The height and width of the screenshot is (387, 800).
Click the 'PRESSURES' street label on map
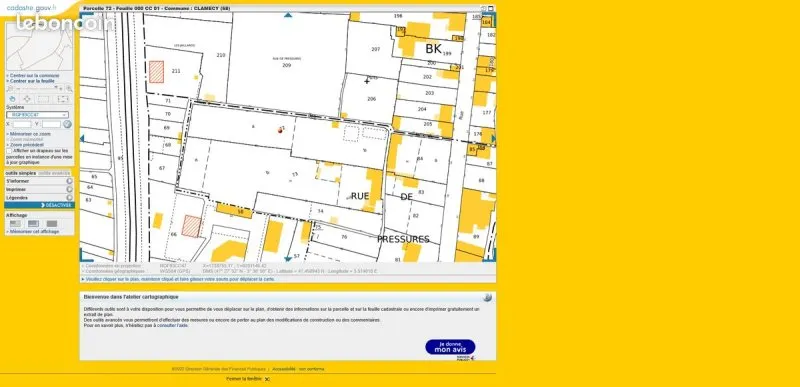point(403,239)
